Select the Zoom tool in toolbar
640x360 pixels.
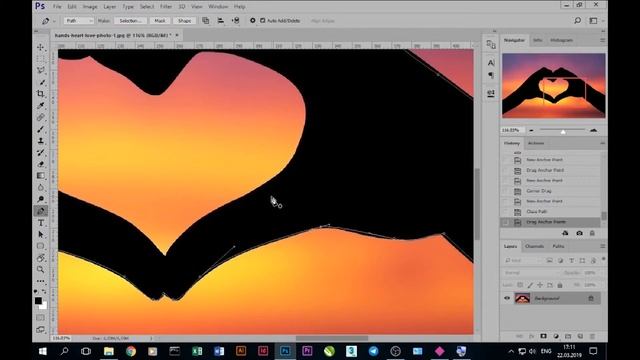[40, 269]
